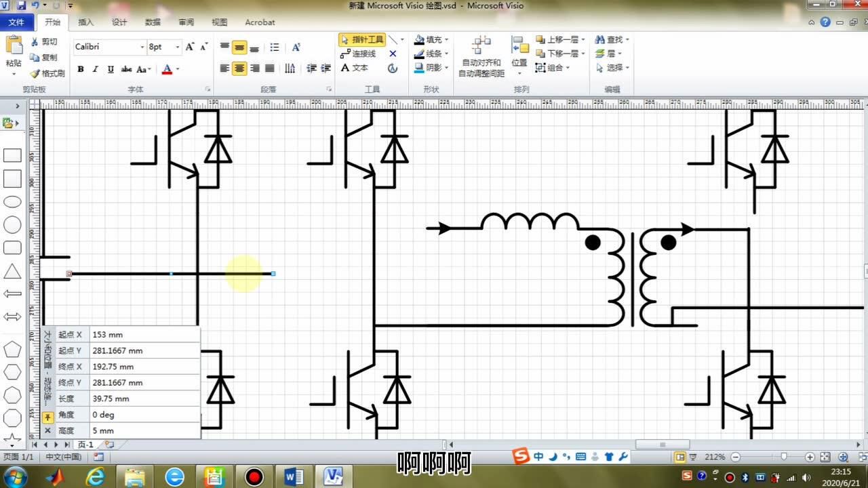Viewport: 868px width, 488px height.
Task: Expand the 8pt font size dropdown
Action: pyautogui.click(x=177, y=47)
